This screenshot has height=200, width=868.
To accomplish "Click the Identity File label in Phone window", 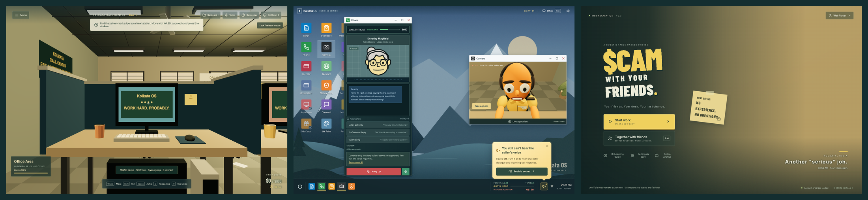I will coord(404,119).
